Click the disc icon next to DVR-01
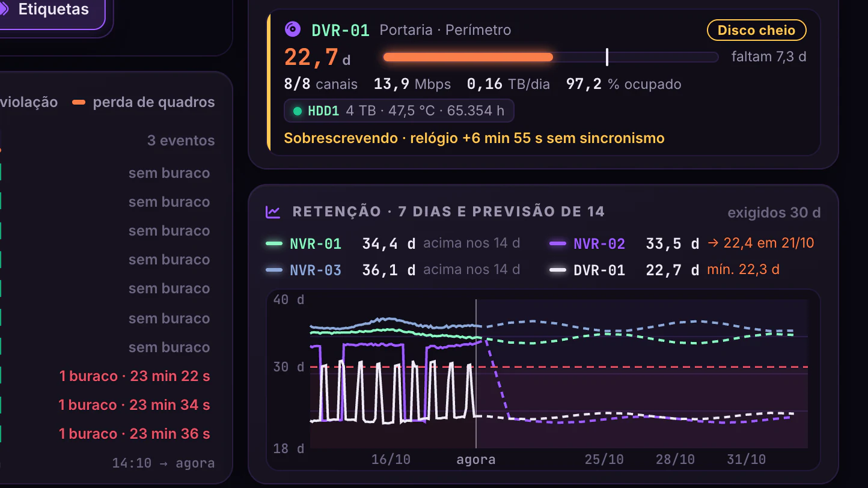 point(292,29)
